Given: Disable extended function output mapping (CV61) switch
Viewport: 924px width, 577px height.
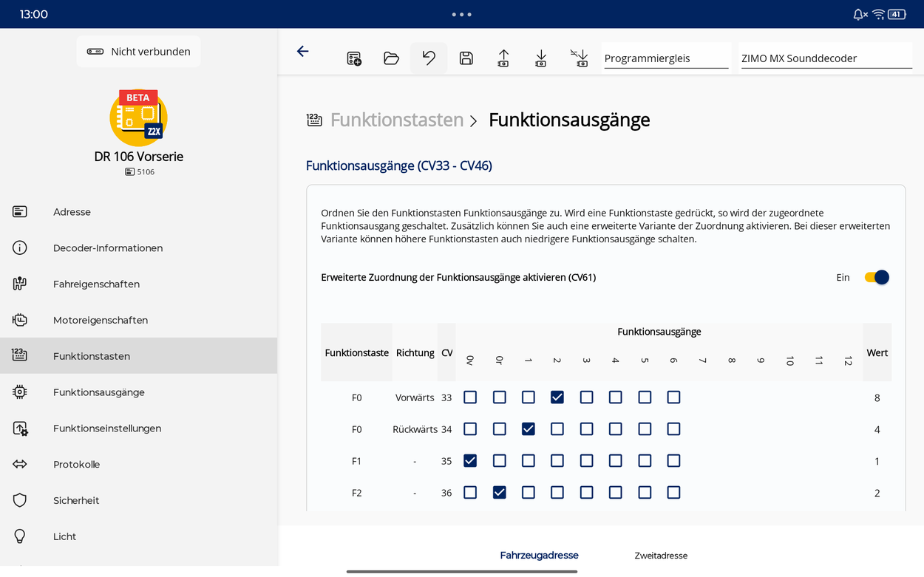Looking at the screenshot, I should tap(877, 277).
